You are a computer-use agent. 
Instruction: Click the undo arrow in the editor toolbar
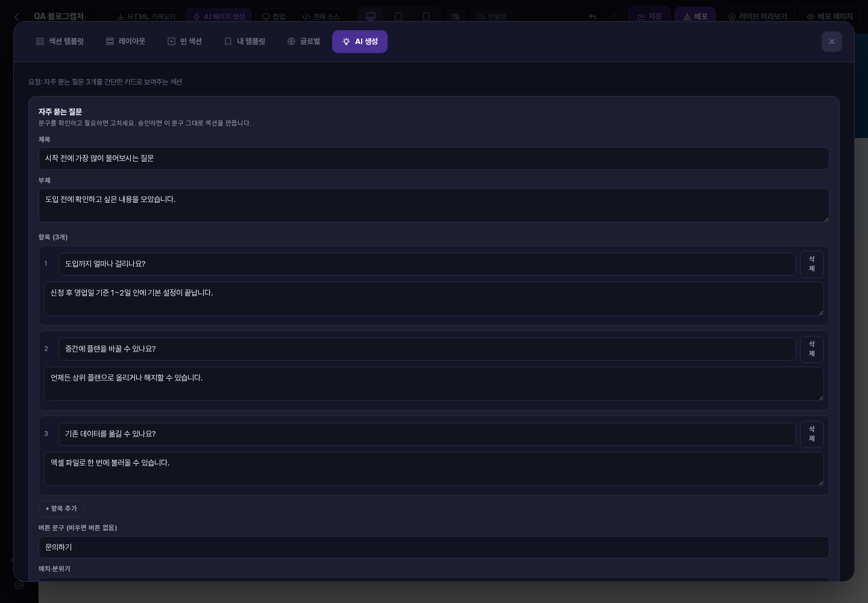[x=593, y=17]
